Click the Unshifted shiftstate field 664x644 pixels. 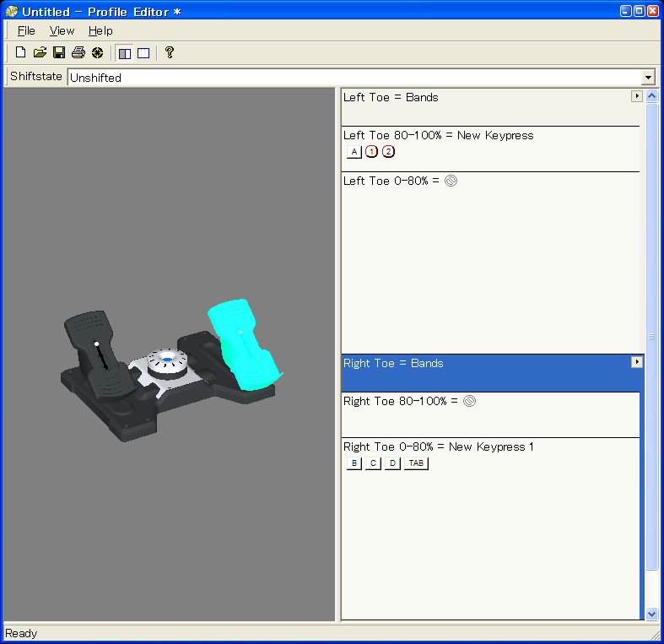tap(355, 78)
